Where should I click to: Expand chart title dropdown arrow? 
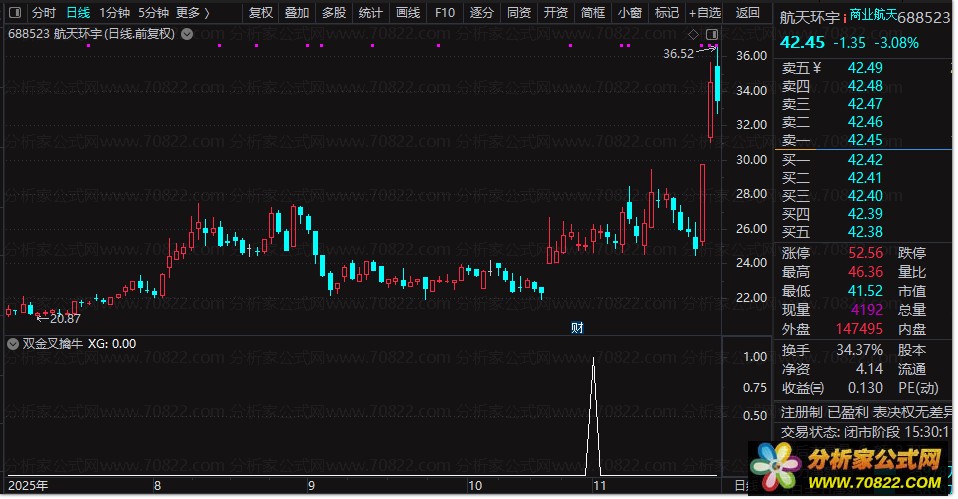coord(187,34)
